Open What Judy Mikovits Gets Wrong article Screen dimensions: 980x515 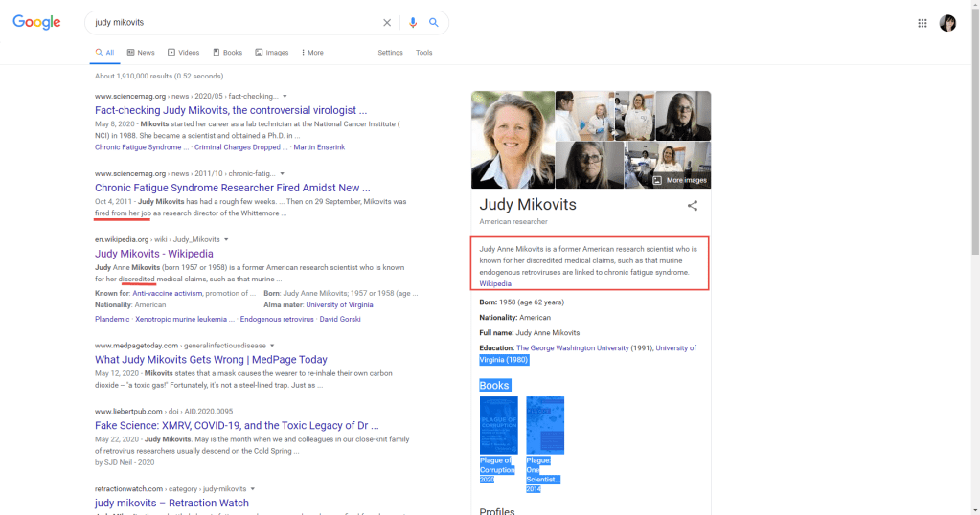[x=211, y=360]
